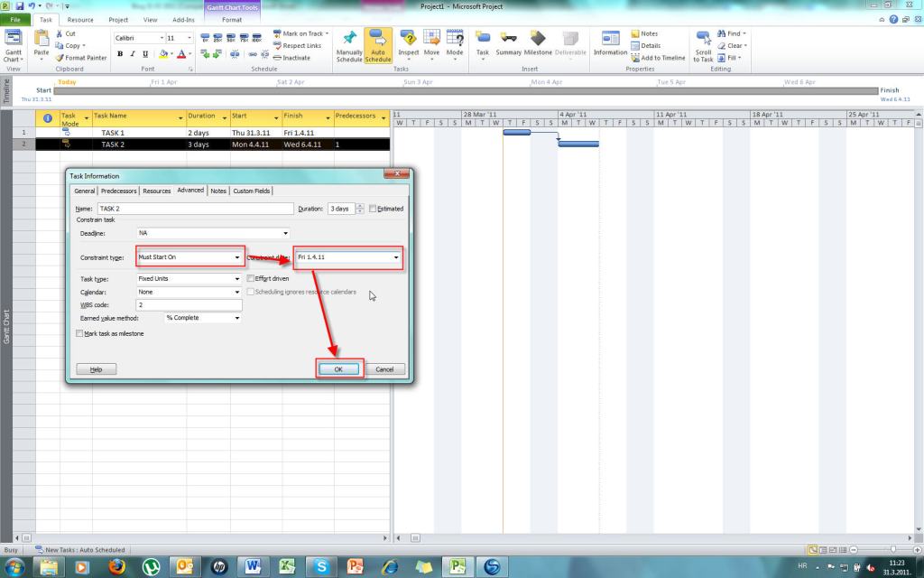The width and height of the screenshot is (924, 578).
Task: Check Mark task as milestone
Action: point(79,333)
